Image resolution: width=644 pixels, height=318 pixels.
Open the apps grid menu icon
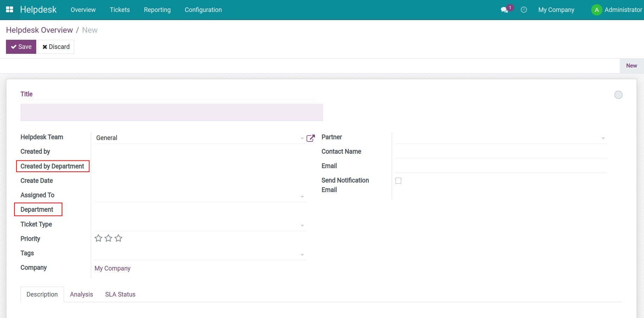[10, 9]
